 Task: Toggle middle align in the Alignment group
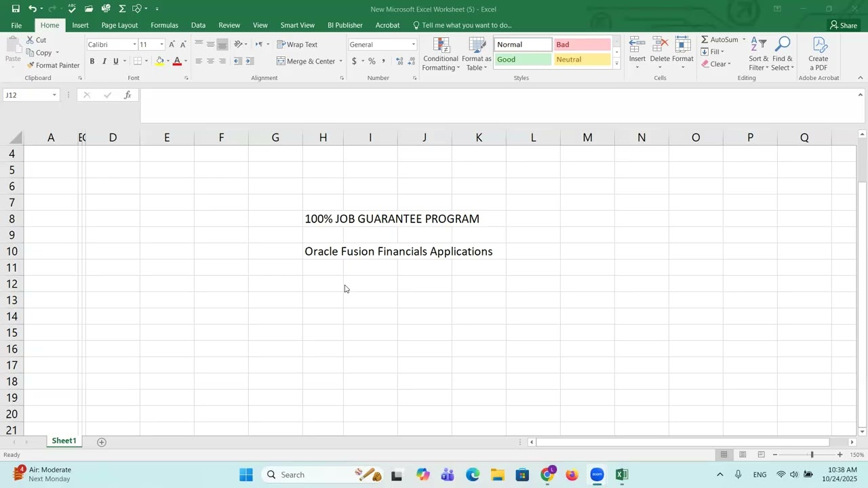click(x=210, y=44)
